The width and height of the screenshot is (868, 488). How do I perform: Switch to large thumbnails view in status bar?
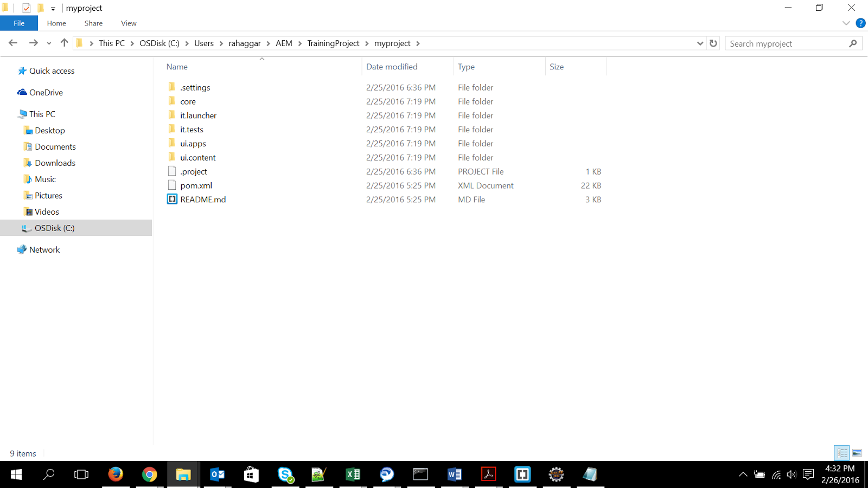858,453
